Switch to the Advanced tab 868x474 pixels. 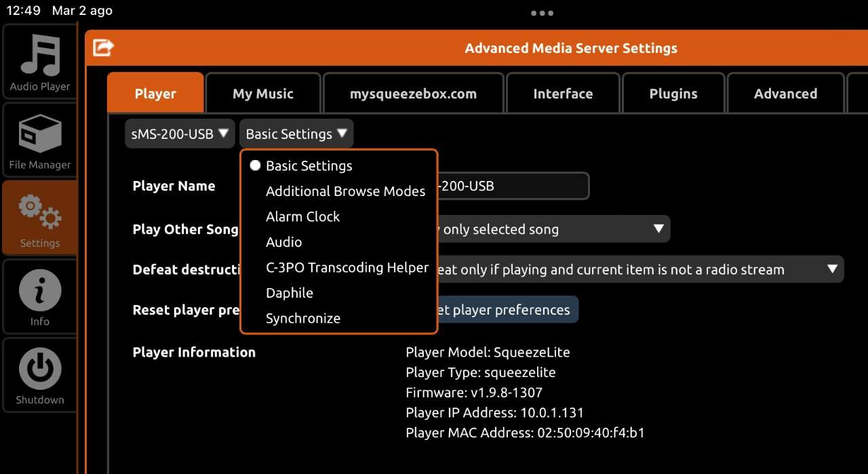point(785,94)
